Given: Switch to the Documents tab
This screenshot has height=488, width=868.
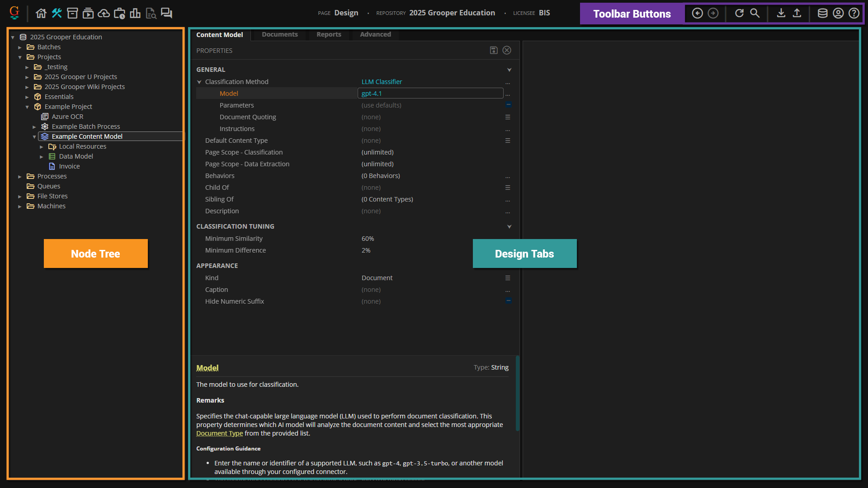Looking at the screenshot, I should tap(279, 34).
